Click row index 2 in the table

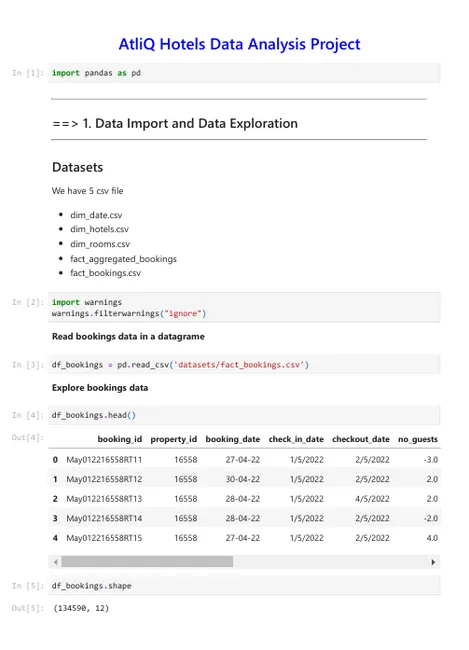[55, 499]
